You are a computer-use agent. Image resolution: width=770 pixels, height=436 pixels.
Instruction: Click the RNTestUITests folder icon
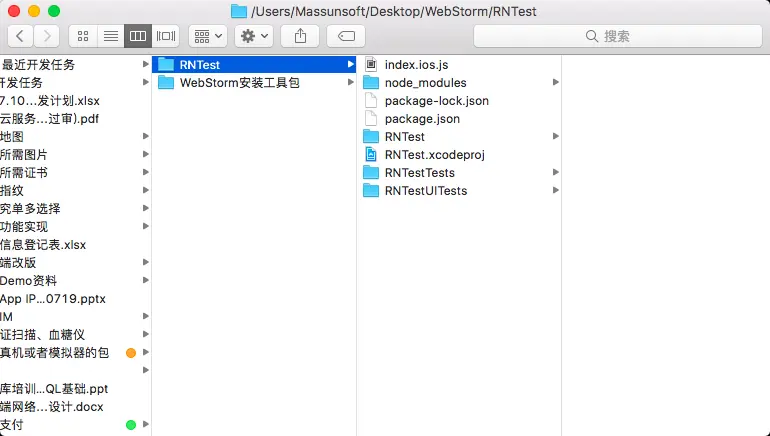click(371, 191)
